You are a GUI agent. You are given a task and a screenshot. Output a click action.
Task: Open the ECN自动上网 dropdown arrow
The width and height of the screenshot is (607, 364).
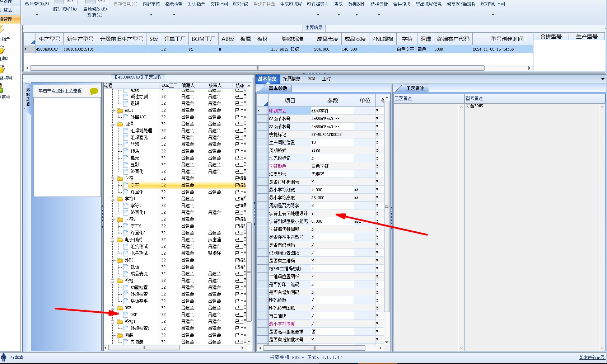[493, 15]
